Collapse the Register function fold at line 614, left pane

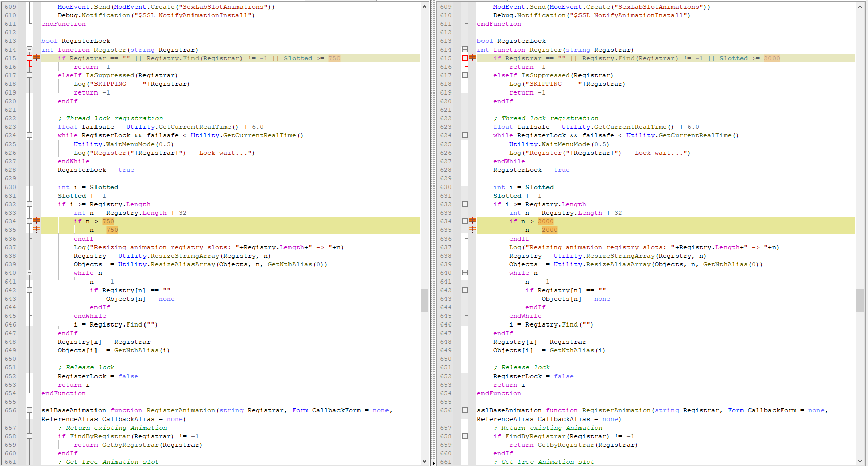(x=29, y=50)
